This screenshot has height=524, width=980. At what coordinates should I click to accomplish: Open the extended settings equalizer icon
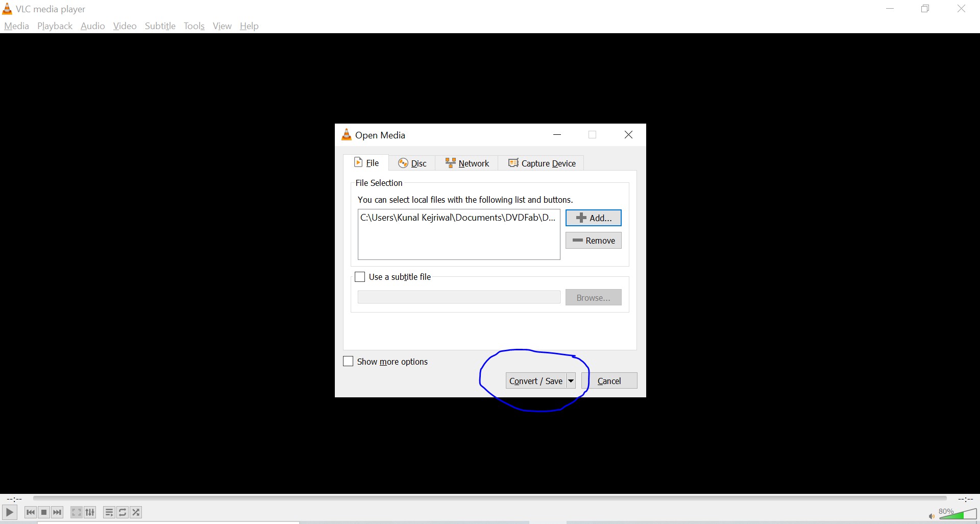90,512
